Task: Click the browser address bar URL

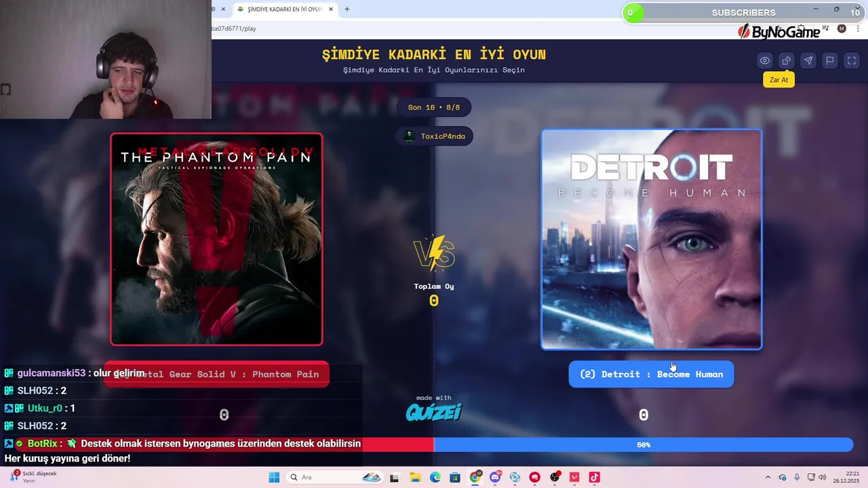Action: coord(234,28)
